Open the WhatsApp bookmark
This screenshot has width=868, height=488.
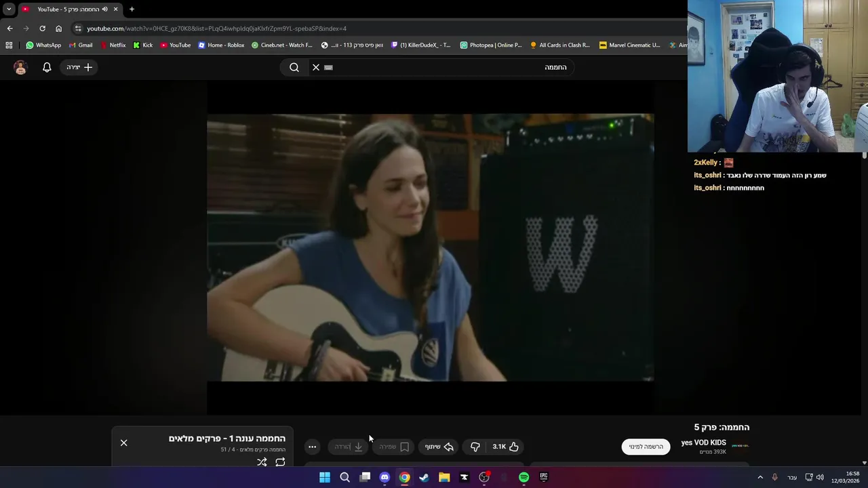[43, 45]
